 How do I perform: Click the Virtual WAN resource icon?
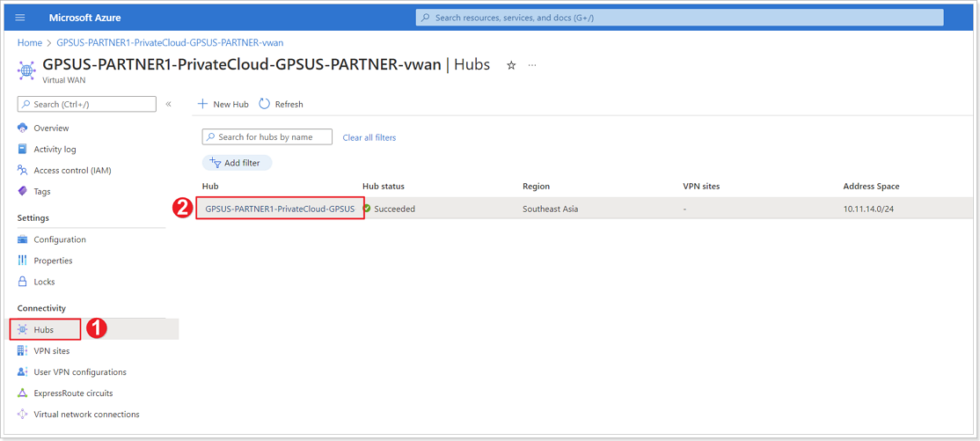[x=26, y=70]
